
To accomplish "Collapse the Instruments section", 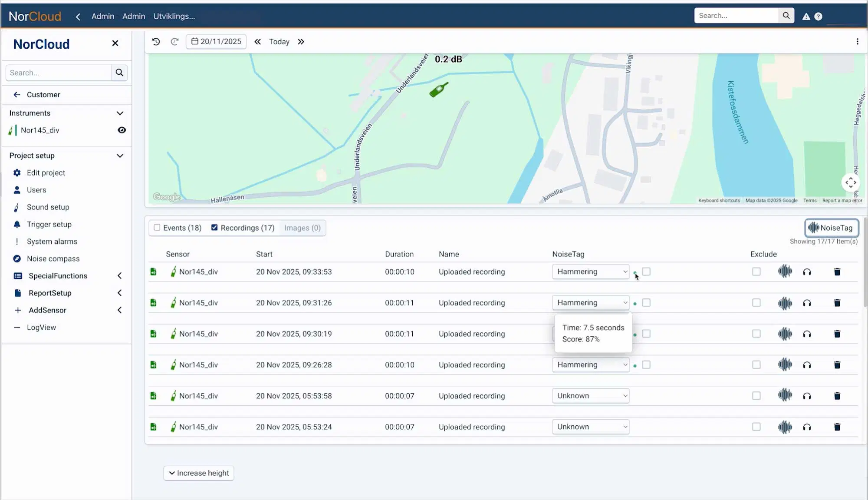I will point(120,113).
